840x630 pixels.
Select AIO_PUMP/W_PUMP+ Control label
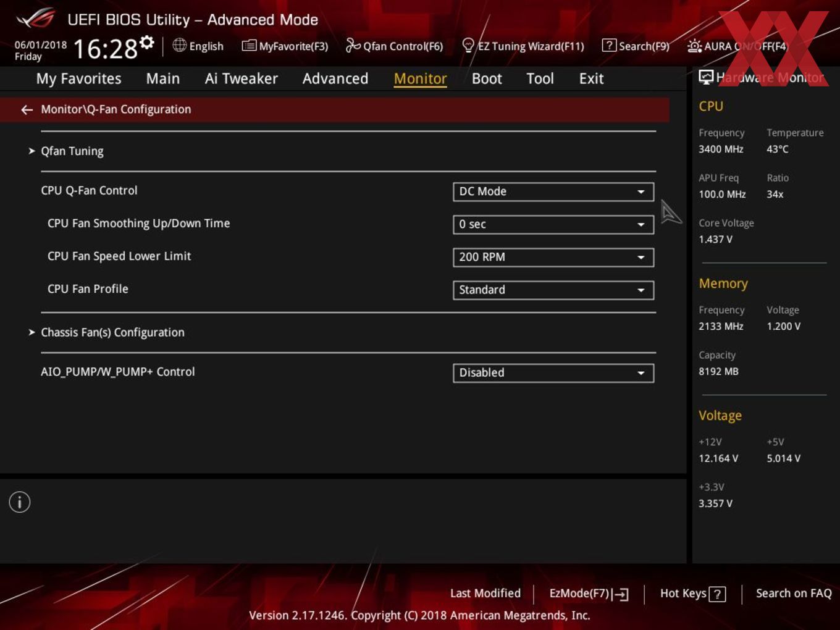coord(118,372)
